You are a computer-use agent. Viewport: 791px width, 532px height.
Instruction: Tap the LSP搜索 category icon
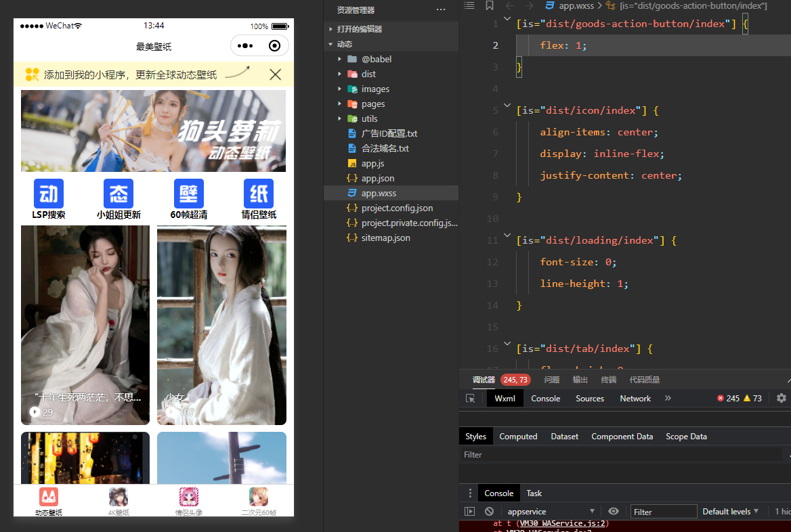click(x=49, y=194)
